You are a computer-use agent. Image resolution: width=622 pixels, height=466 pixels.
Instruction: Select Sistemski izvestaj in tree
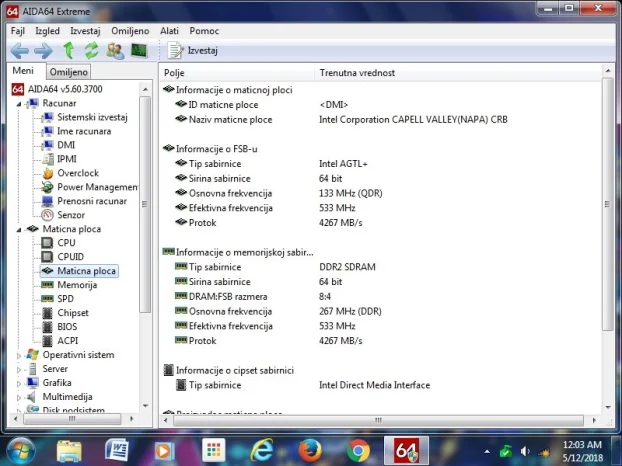point(92,117)
